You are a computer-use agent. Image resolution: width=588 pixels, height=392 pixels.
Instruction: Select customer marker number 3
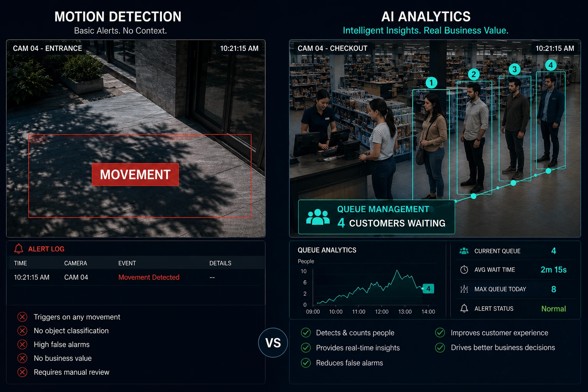(x=514, y=69)
